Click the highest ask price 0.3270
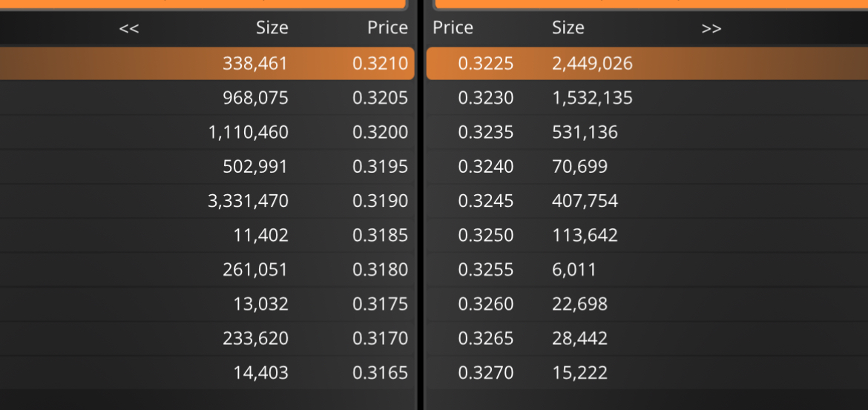Viewport: 868px width, 410px height. (x=485, y=372)
